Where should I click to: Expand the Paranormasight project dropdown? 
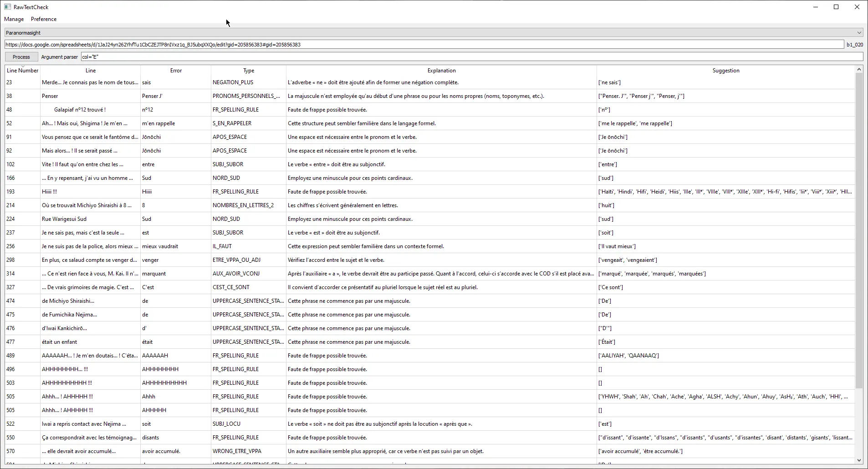point(428,33)
